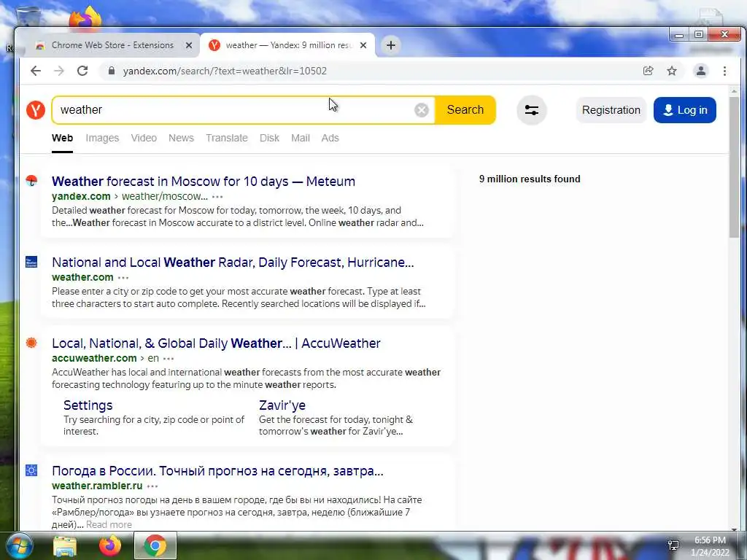Open the Disk service
747x560 pixels.
[269, 138]
